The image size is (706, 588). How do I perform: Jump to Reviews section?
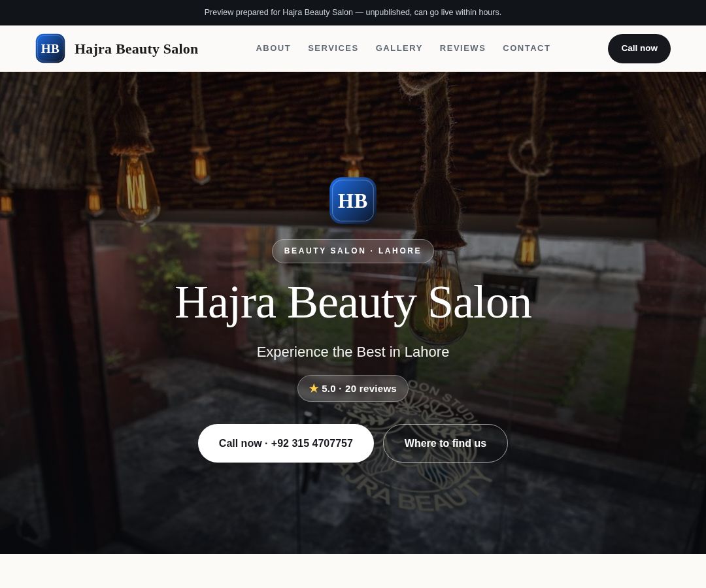pos(462,48)
